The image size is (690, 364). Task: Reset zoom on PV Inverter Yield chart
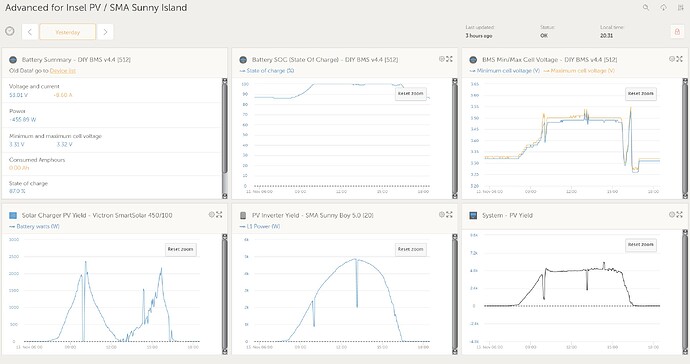click(411, 249)
